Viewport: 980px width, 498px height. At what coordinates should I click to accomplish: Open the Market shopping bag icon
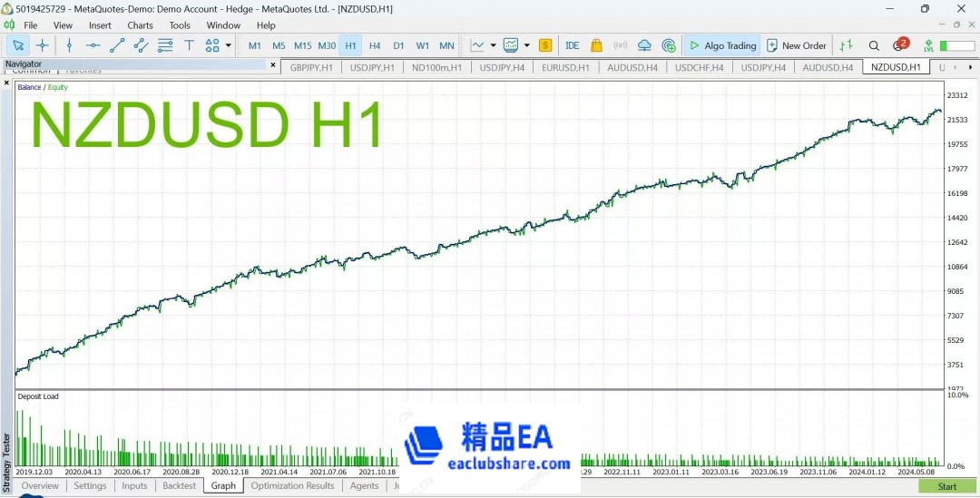click(x=596, y=45)
